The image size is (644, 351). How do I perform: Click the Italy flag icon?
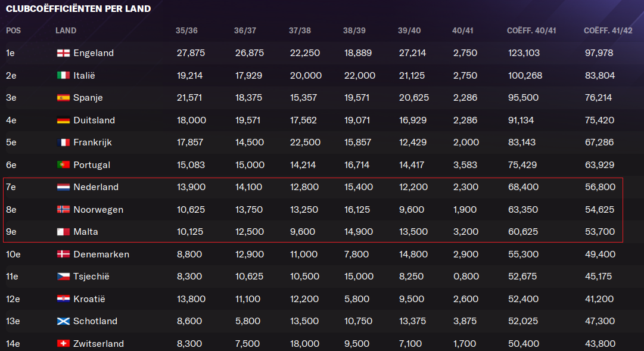click(63, 75)
